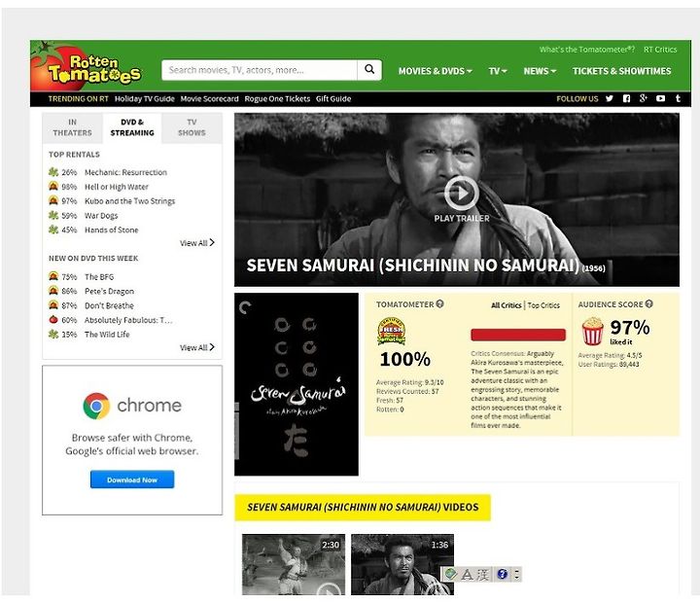The width and height of the screenshot is (700, 603).
Task: Click the Certified Fresh badge icon
Action: 391,331
